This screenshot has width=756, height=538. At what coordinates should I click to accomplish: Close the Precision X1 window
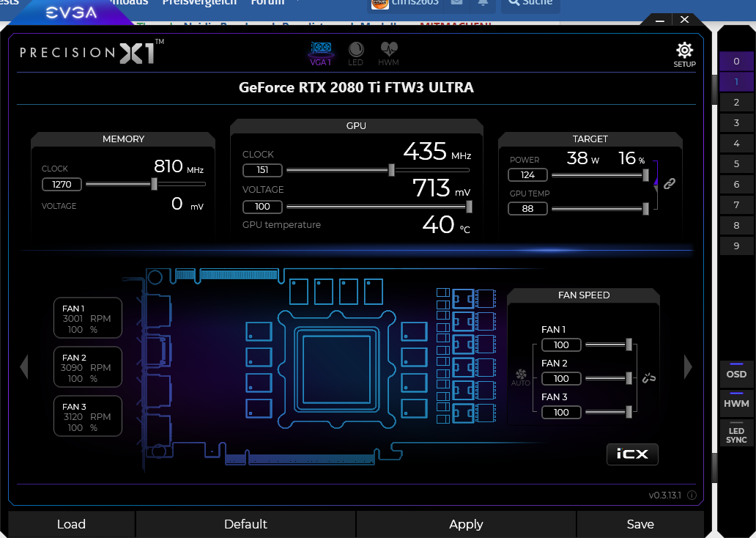click(685, 20)
